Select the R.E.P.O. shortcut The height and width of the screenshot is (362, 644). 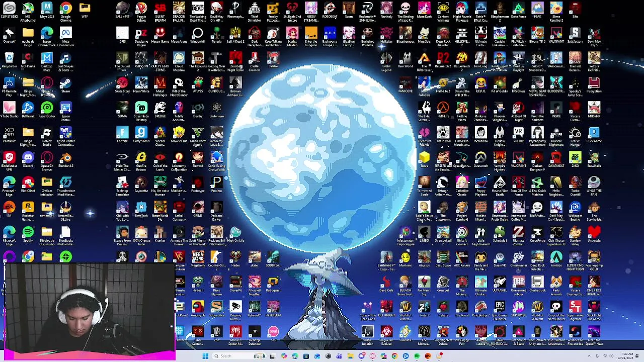tap(481, 85)
